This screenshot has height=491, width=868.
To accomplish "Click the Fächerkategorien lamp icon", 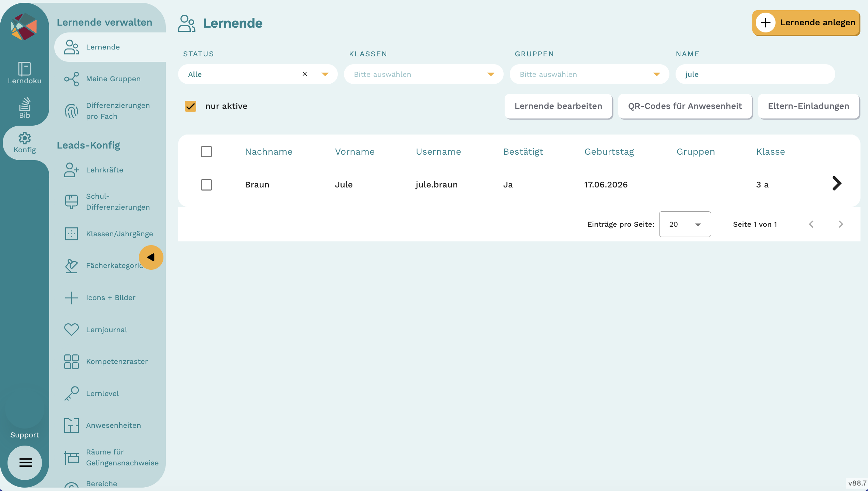I will click(x=71, y=266).
